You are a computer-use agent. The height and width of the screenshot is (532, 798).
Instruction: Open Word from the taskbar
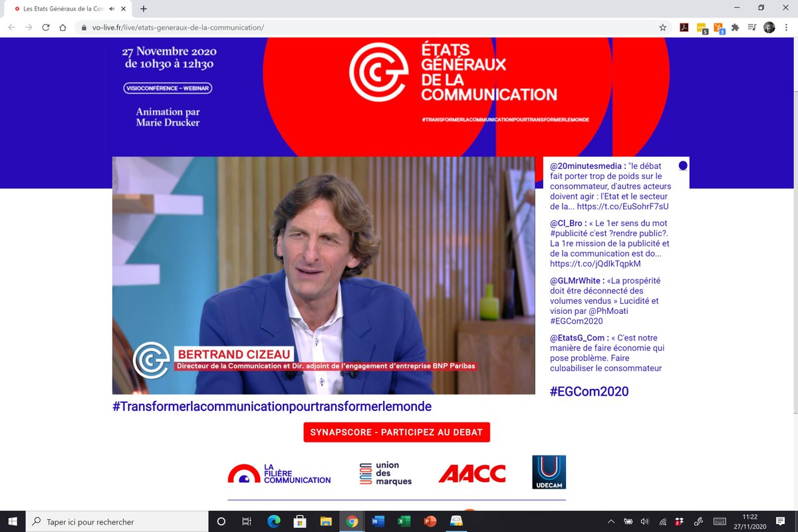tap(378, 521)
